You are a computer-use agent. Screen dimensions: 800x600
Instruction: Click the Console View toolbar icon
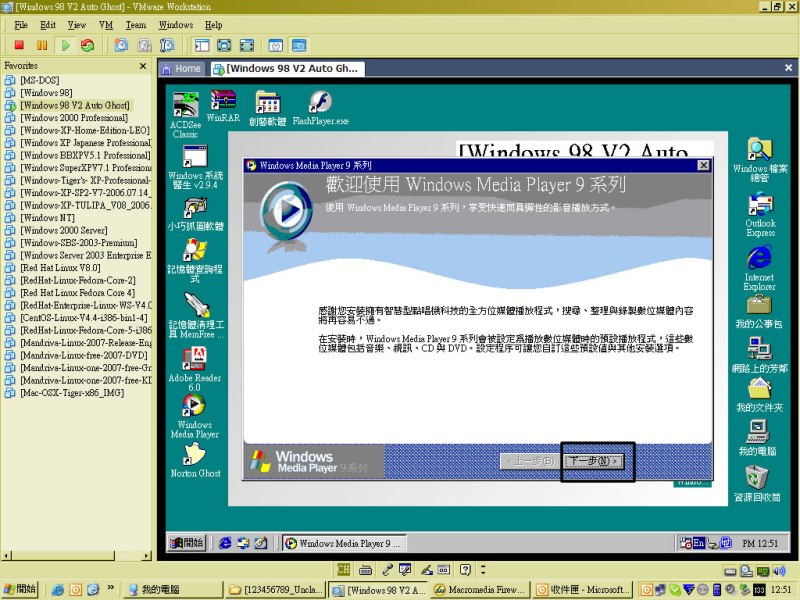click(299, 45)
